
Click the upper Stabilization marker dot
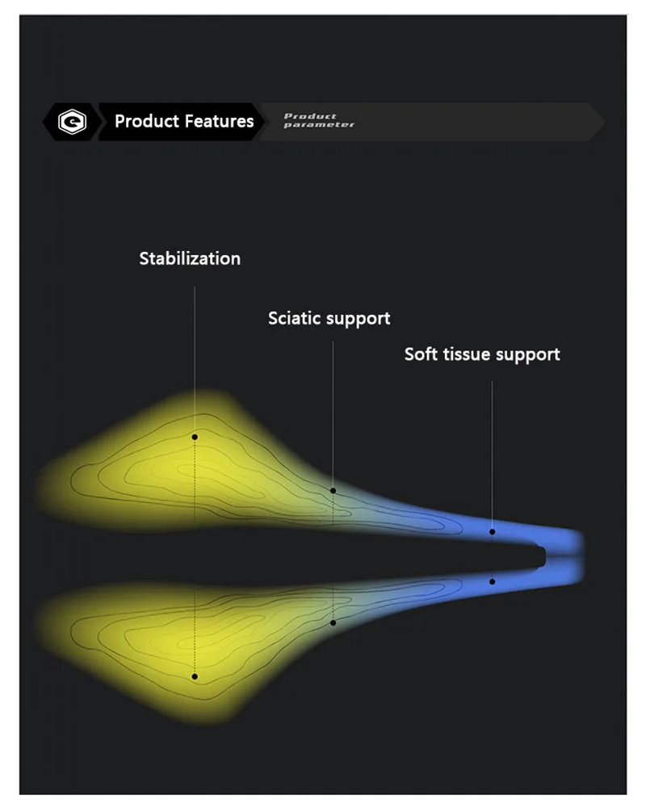(195, 437)
